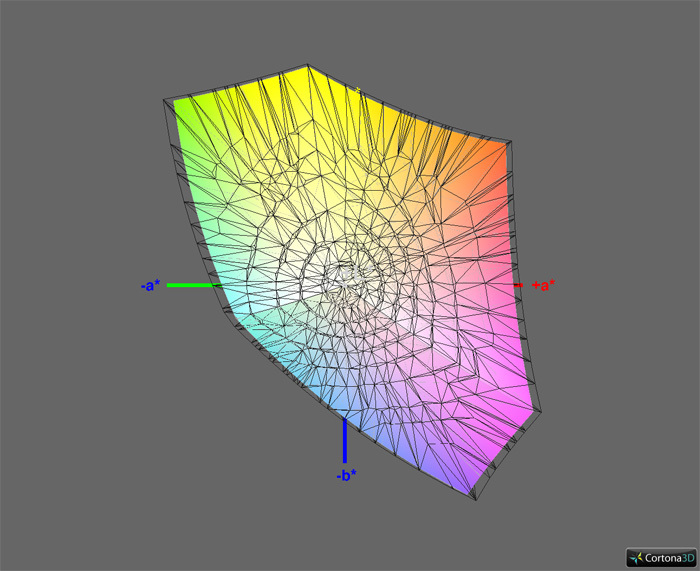
Task: Click the -a* axis label
Action: coord(151,285)
